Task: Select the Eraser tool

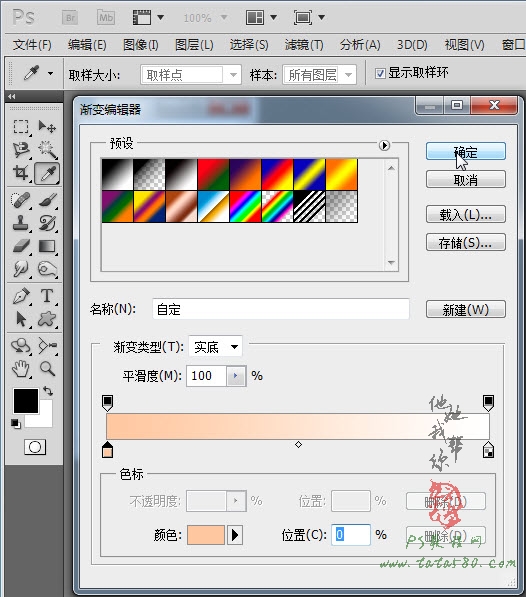Action: (21, 246)
